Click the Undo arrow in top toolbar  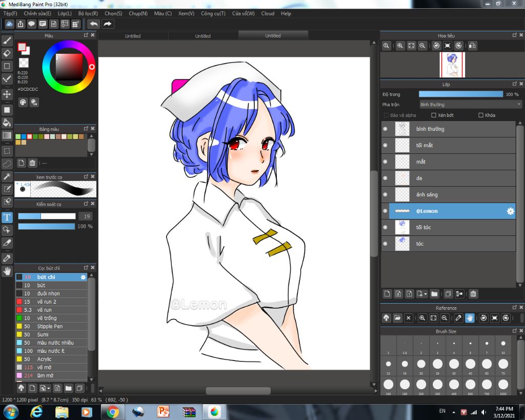tap(93, 24)
